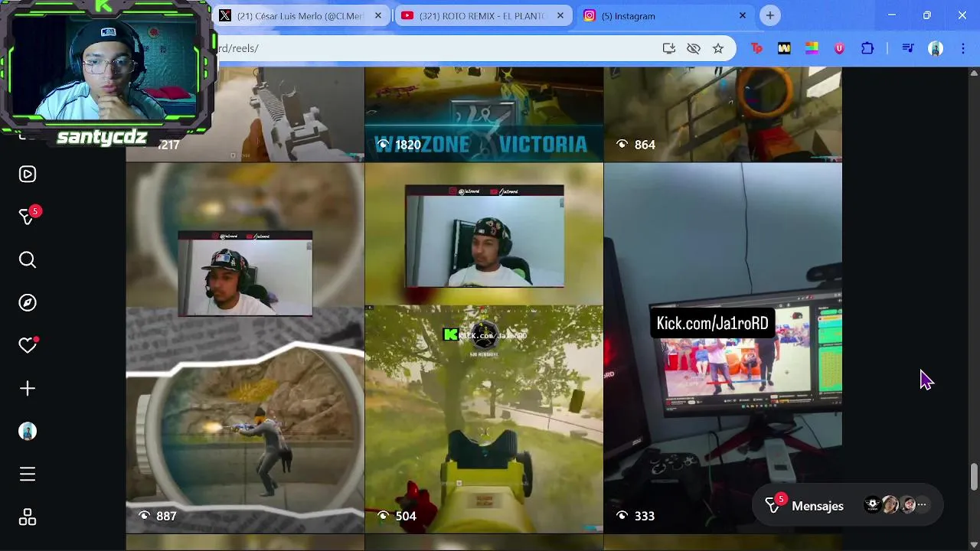Click the install app icon in address bar

[x=669, y=48]
